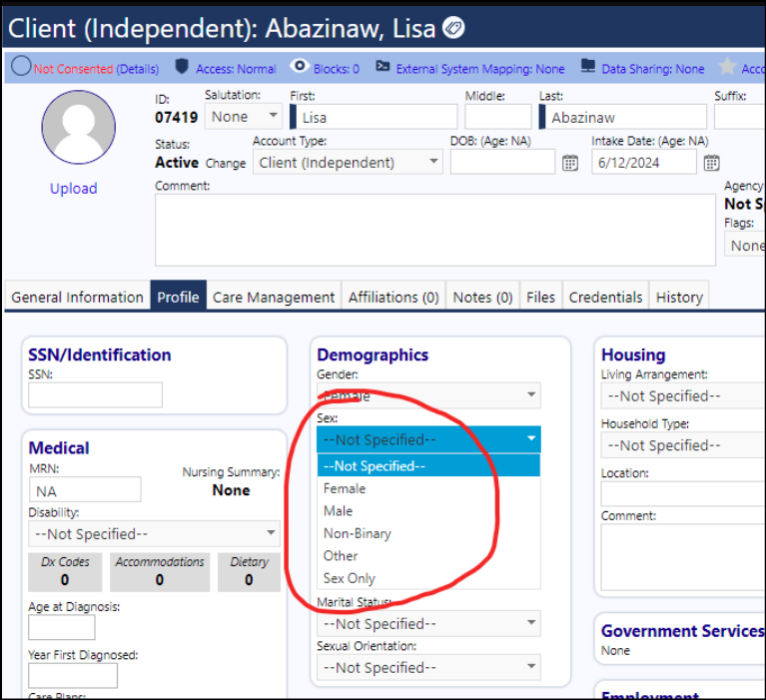The width and height of the screenshot is (766, 700).
Task: Click the star icon in the status bar
Action: [726, 66]
